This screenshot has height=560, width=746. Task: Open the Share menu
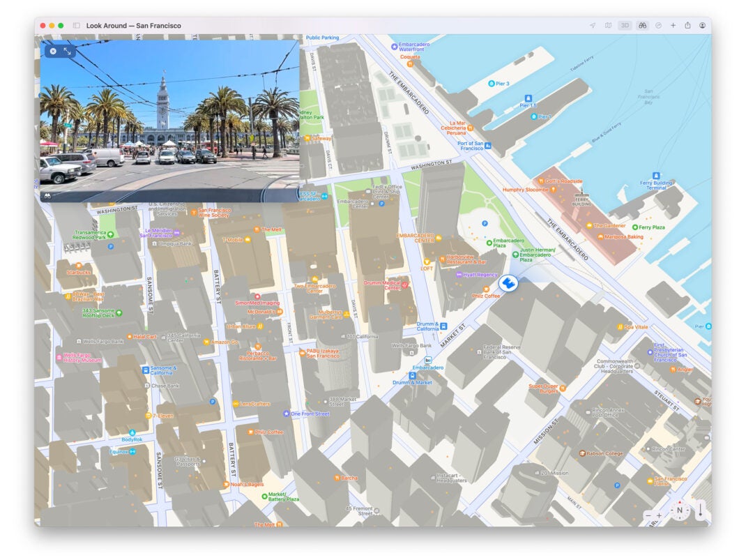(687, 26)
